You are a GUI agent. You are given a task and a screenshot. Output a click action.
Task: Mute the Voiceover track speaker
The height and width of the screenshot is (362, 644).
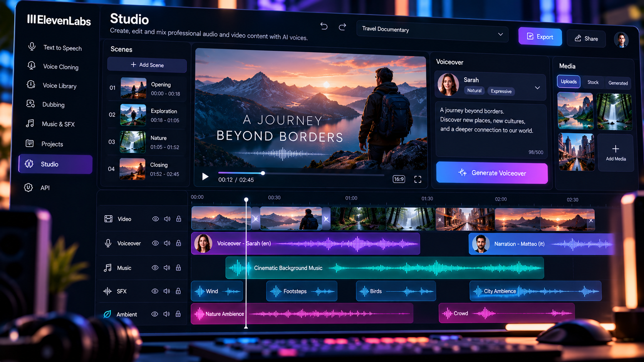[167, 243]
